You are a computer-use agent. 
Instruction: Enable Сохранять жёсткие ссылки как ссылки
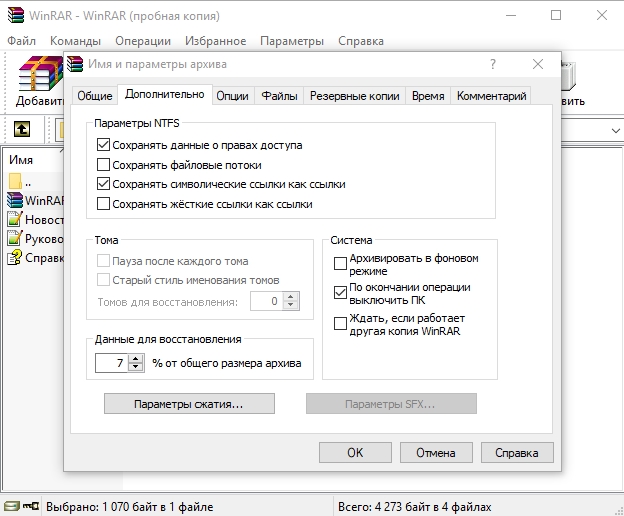pyautogui.click(x=103, y=204)
